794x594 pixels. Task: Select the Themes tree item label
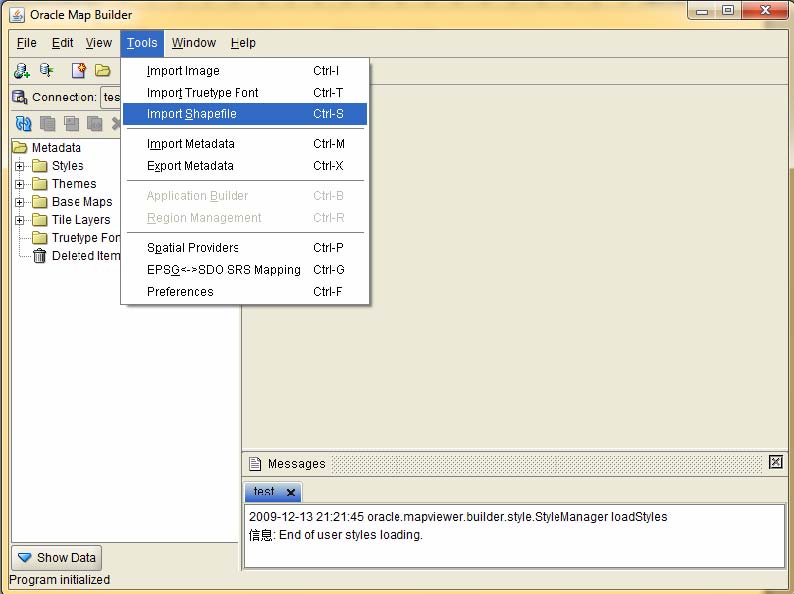74,184
